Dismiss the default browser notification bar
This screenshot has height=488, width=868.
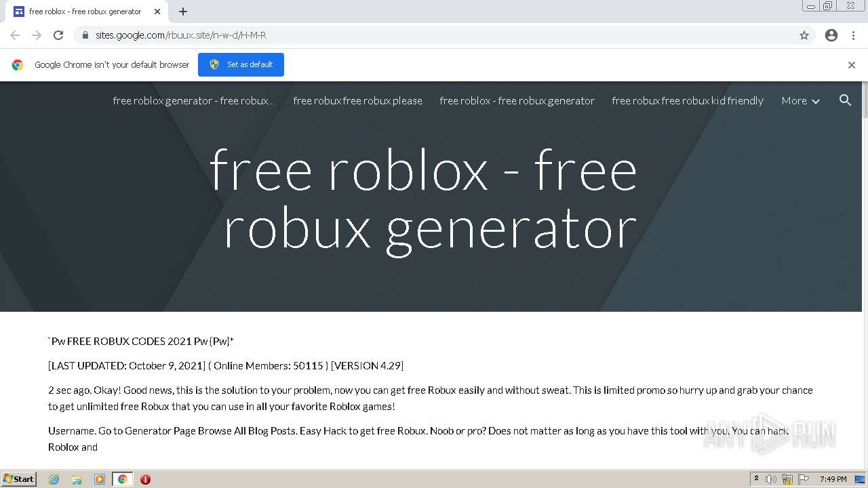coord(852,65)
